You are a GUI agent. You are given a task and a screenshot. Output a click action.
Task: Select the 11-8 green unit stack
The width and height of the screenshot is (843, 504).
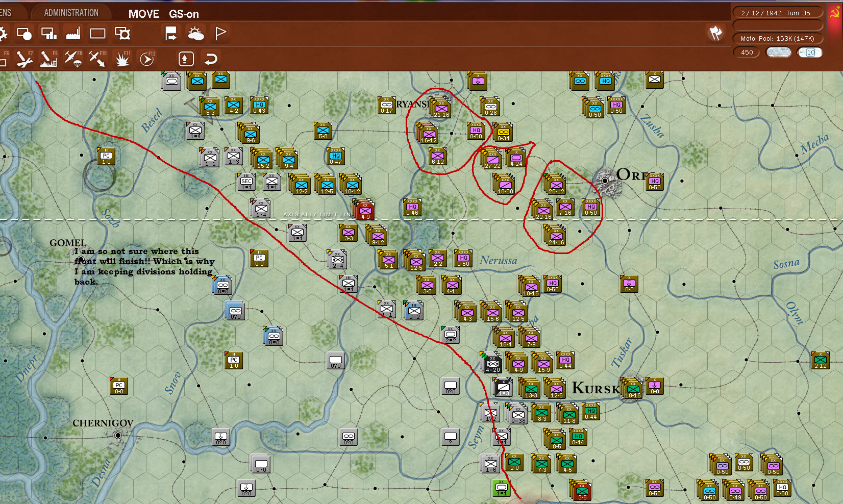tap(568, 414)
